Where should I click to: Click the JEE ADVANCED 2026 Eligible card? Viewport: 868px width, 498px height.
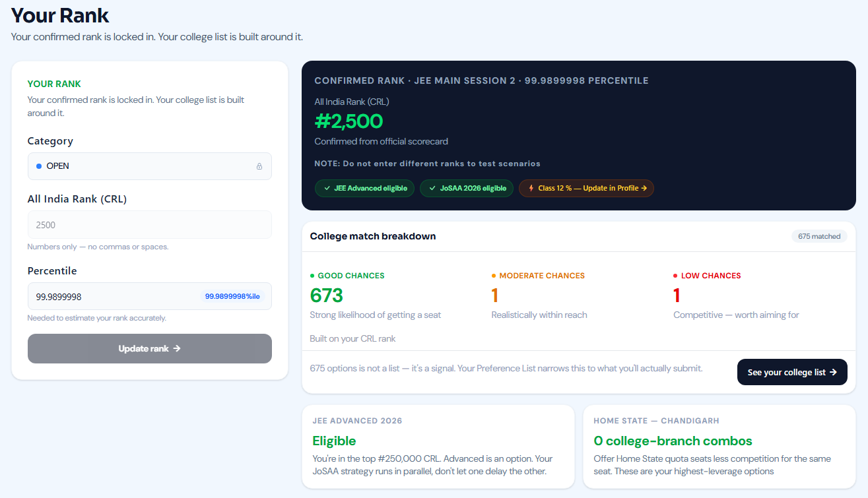tap(438, 447)
